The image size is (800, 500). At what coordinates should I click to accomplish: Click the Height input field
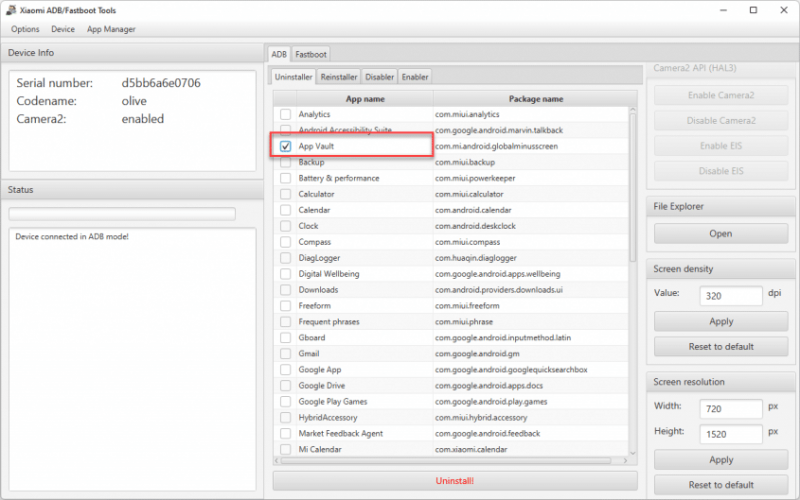tap(731, 434)
